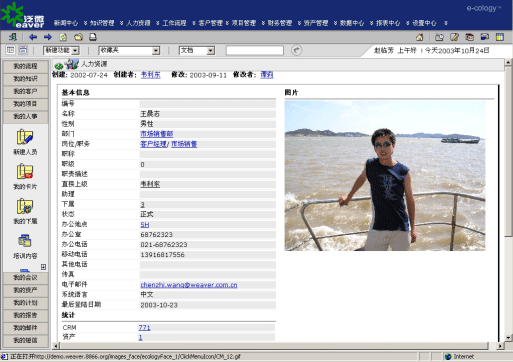The height and width of the screenshot is (362, 513).
Task: Open the 新建功能 dropdown
Action: 61,50
